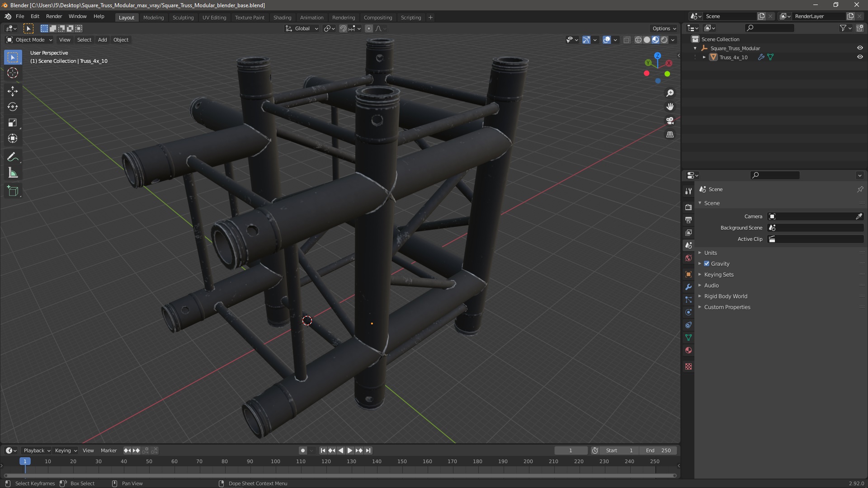Image resolution: width=868 pixels, height=488 pixels.
Task: Click the outliner search field
Action: point(769,28)
